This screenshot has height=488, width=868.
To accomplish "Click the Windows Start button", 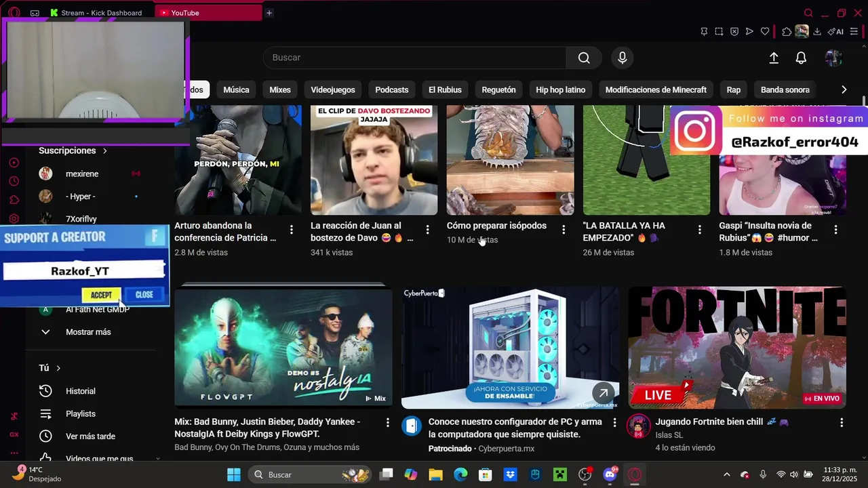I will tap(234, 474).
